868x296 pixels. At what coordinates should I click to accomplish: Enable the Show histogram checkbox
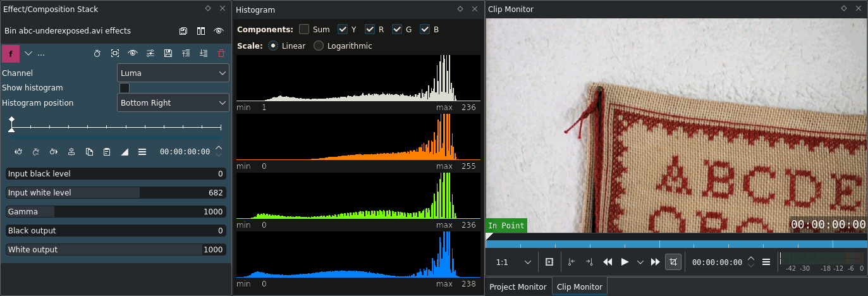click(125, 88)
